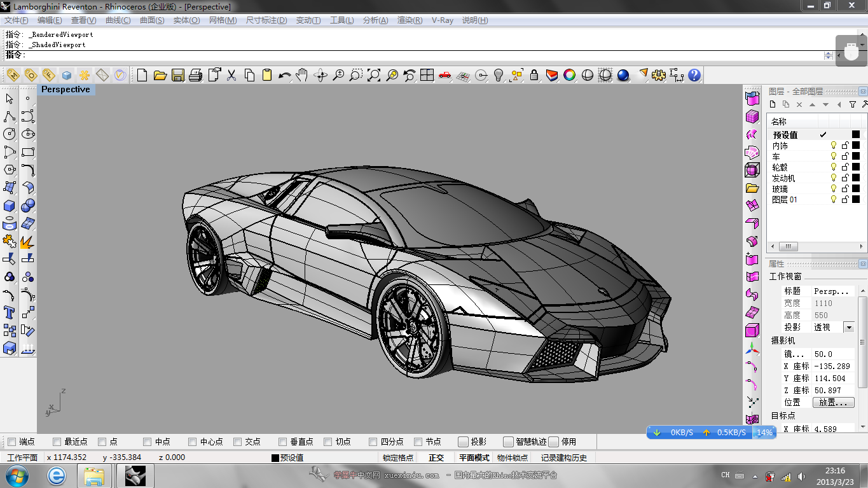Click the 放置... camera button
This screenshot has height=488, width=868.
(834, 402)
